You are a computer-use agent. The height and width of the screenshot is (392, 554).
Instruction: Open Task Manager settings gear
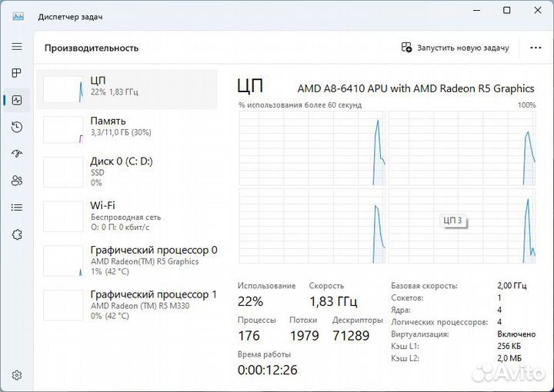pos(17,375)
